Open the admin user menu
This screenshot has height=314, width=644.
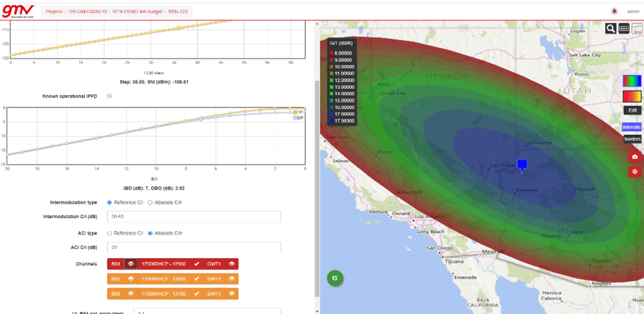click(x=633, y=11)
